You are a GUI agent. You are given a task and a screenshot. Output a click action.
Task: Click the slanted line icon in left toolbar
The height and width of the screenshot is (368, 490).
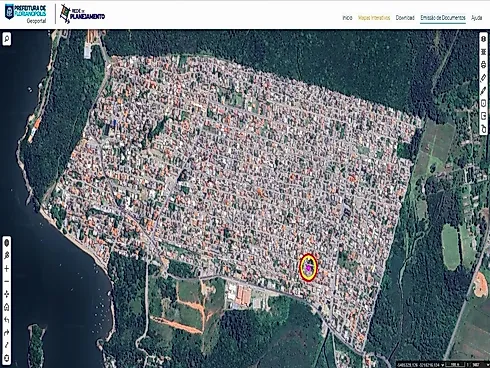(x=7, y=345)
